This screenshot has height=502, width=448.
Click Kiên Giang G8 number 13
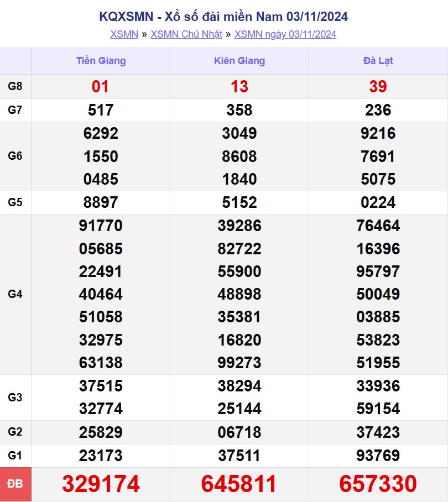[239, 87]
